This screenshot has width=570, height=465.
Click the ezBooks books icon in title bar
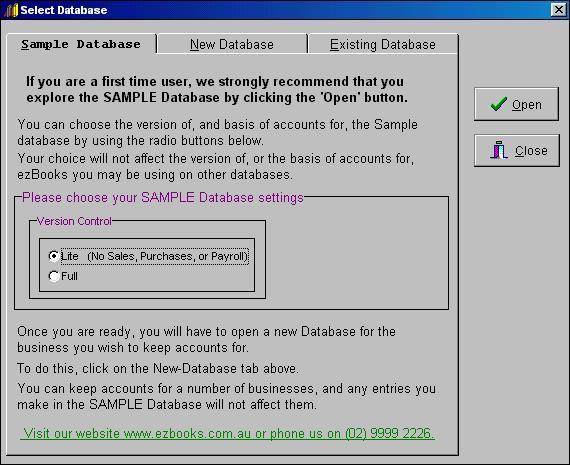pyautogui.click(x=11, y=10)
